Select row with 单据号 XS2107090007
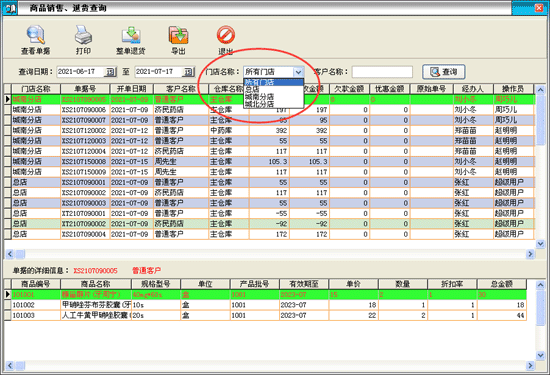The width and height of the screenshot is (550, 375). coord(270,120)
